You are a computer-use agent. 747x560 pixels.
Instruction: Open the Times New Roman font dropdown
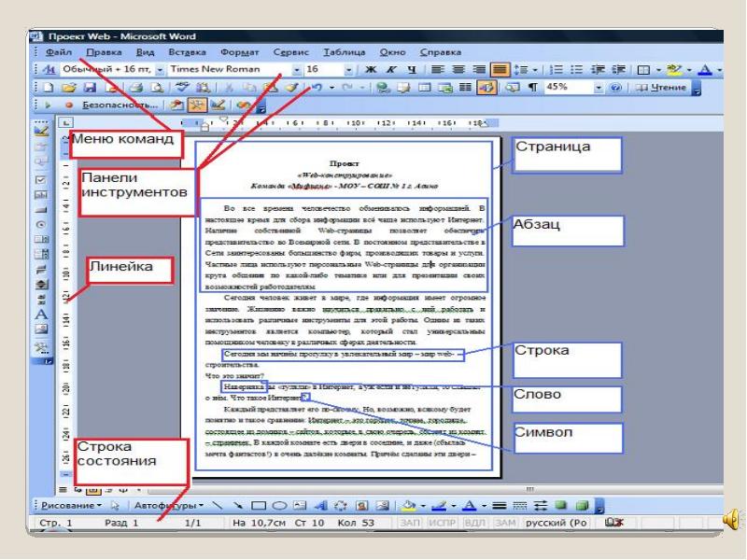(297, 70)
